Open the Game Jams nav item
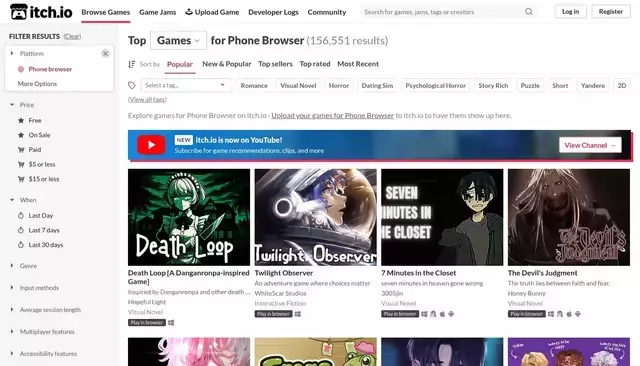The height and width of the screenshot is (366, 640). click(x=158, y=12)
